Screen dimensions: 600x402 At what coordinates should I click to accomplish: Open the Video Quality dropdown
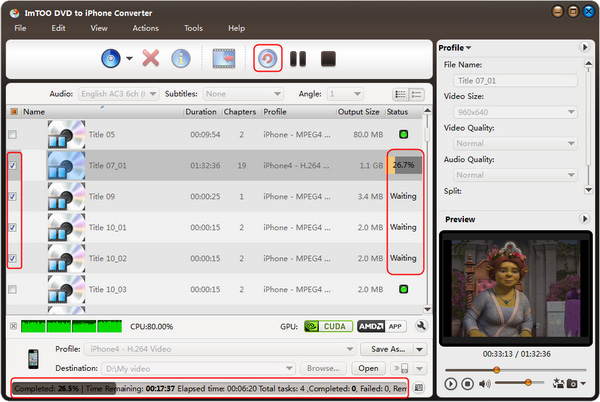[x=515, y=143]
